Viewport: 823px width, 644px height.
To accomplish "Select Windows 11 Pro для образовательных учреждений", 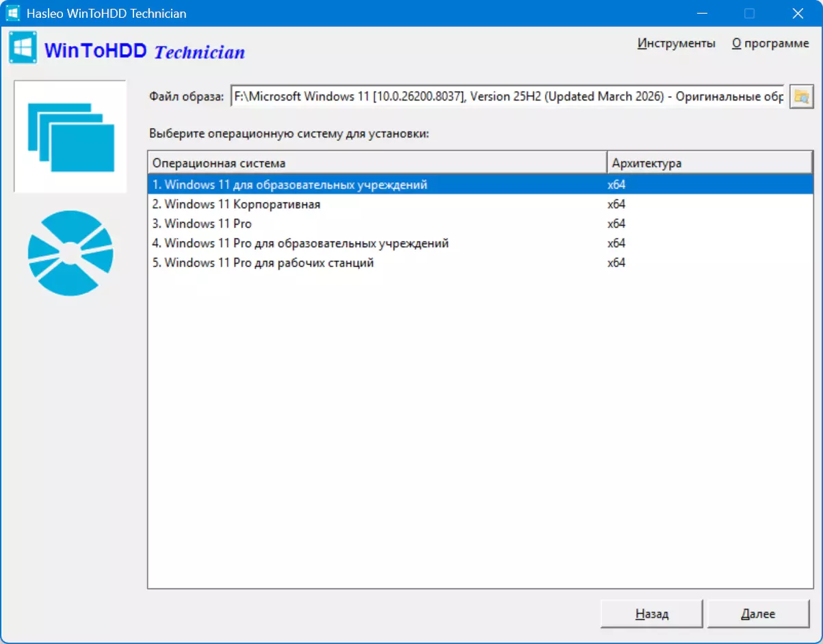I will 480,243.
